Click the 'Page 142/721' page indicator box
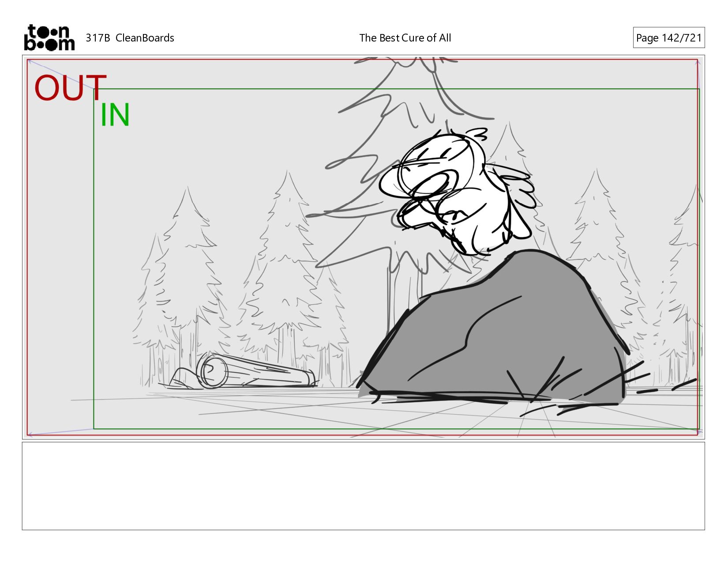Image resolution: width=728 pixels, height=563 pixels. click(x=668, y=38)
